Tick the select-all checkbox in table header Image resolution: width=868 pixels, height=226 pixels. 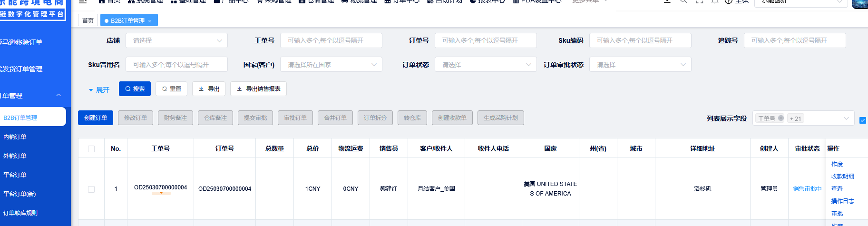[x=91, y=149]
